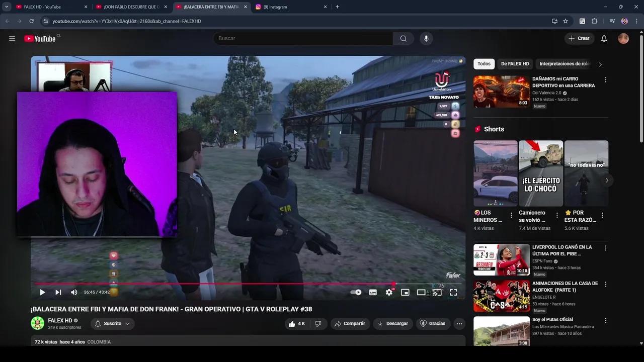
Task: Enable miniplayer mode
Action: tap(405, 292)
